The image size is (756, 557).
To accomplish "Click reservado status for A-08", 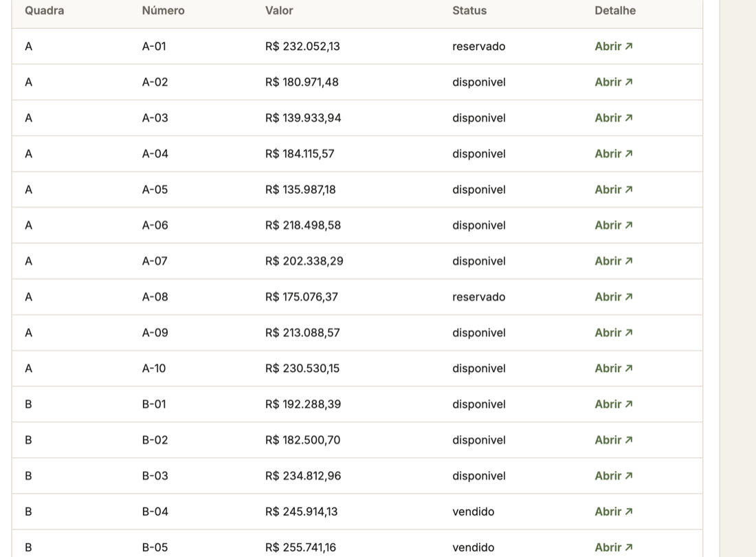I will (479, 296).
